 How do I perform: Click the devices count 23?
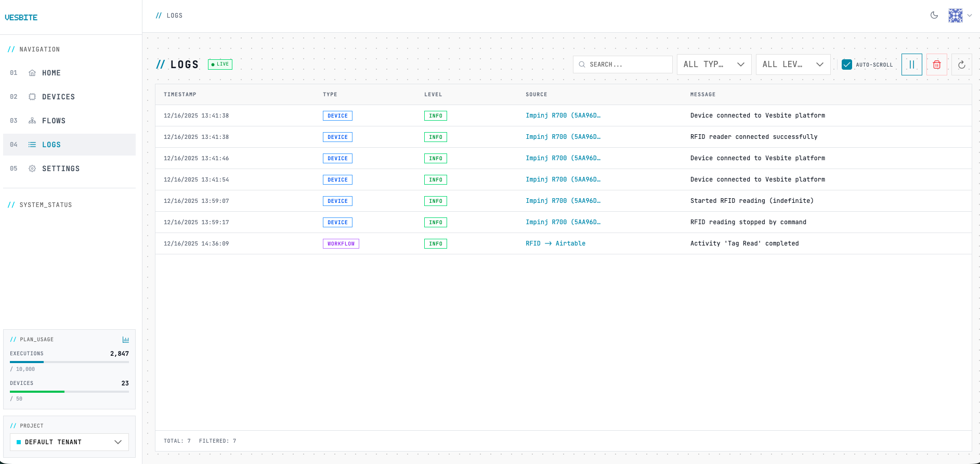tap(125, 383)
